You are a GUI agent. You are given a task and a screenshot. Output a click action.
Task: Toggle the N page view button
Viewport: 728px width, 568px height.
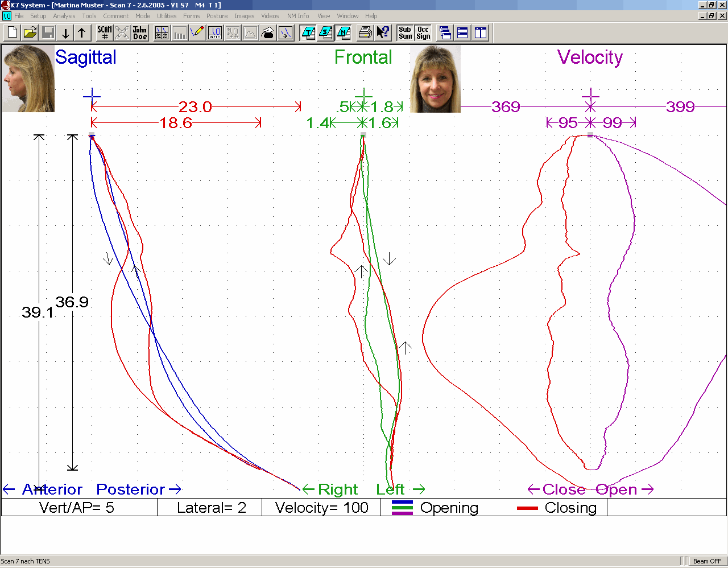344,33
